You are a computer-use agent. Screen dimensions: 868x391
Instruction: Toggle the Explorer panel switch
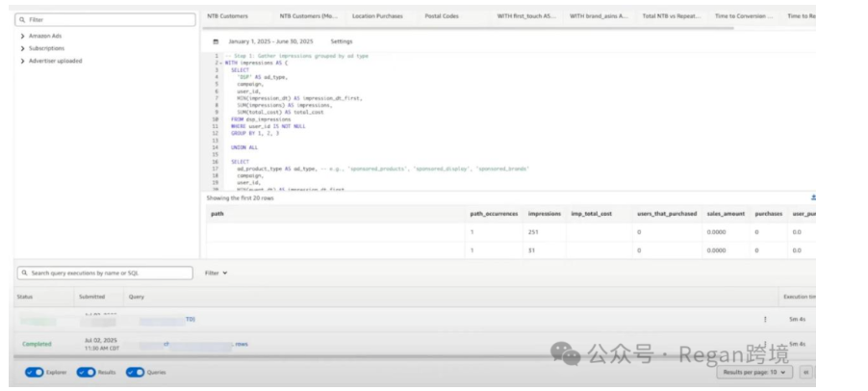[x=35, y=372]
